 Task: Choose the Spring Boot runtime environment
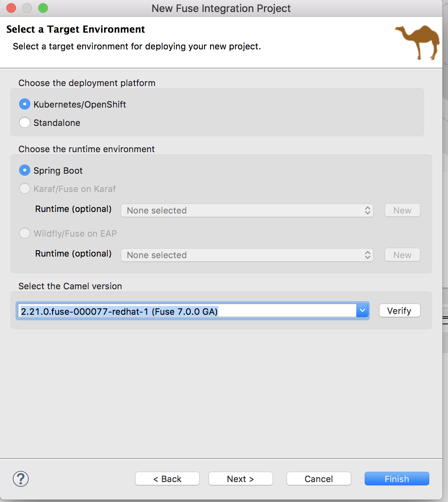(x=25, y=171)
